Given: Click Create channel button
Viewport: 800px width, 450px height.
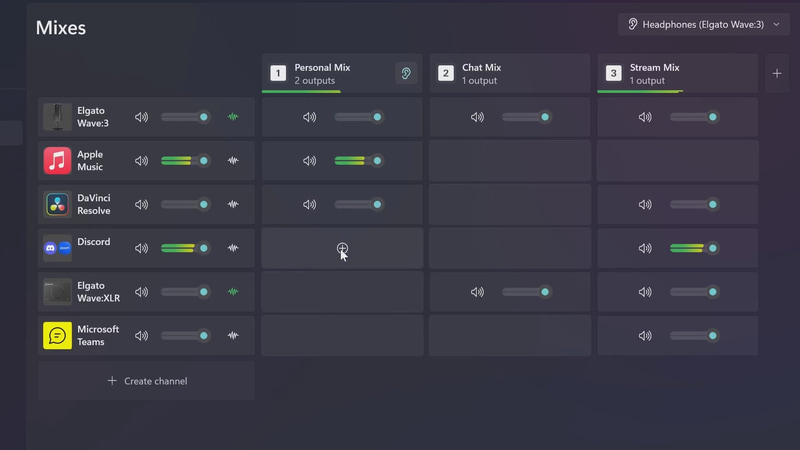Looking at the screenshot, I should tap(146, 381).
